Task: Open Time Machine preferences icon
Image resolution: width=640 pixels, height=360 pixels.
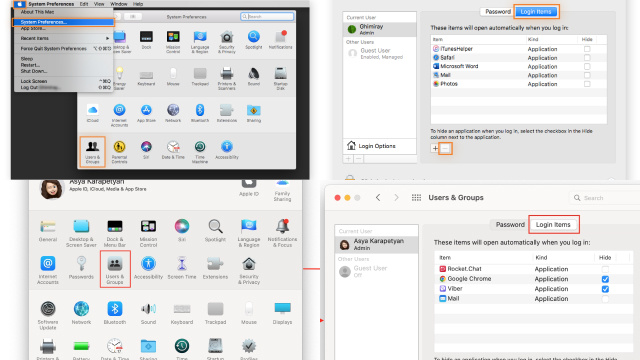Action: (x=200, y=151)
